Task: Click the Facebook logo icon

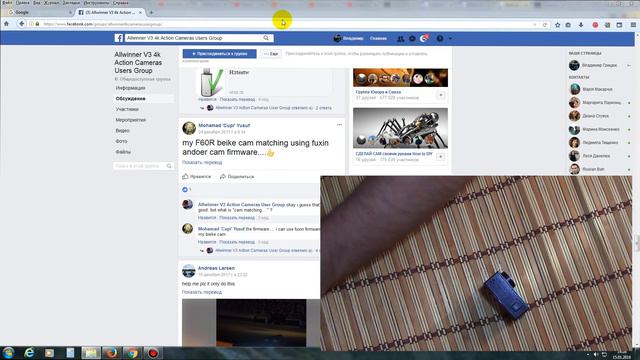Action: (119, 38)
